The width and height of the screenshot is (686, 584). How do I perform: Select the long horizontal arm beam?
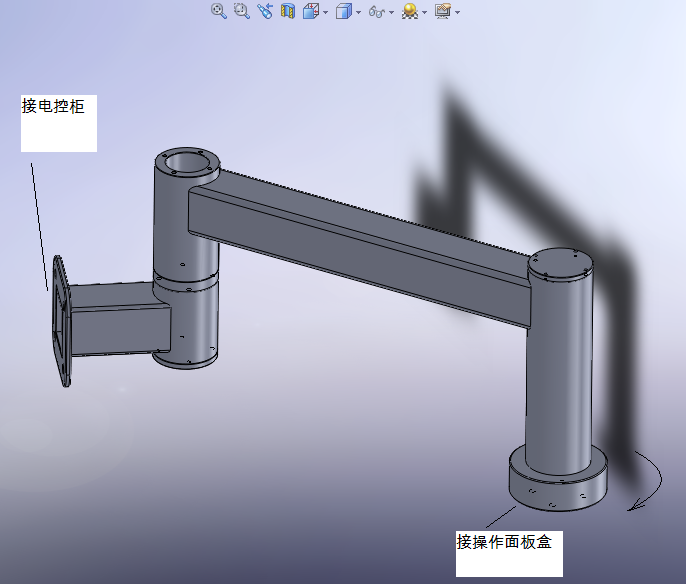(x=359, y=249)
